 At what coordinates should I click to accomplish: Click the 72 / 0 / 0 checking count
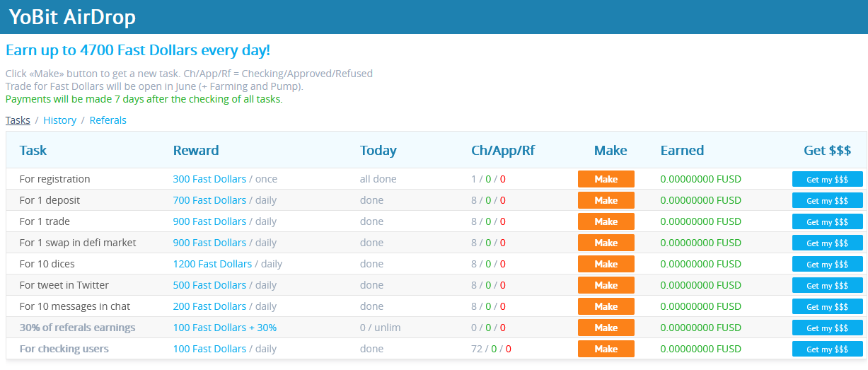pos(491,349)
